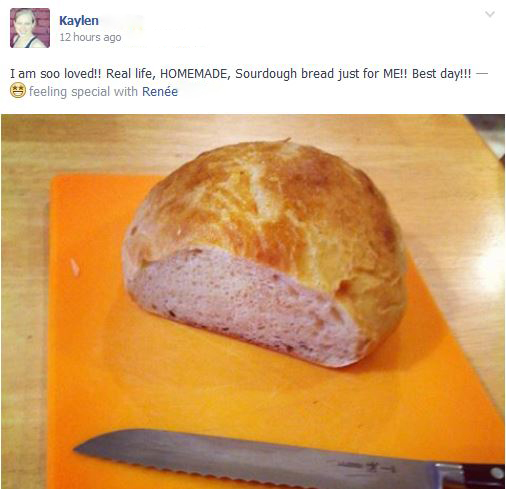Click the small crumb on cutting board
The width and height of the screenshot is (506, 489).
(75, 268)
